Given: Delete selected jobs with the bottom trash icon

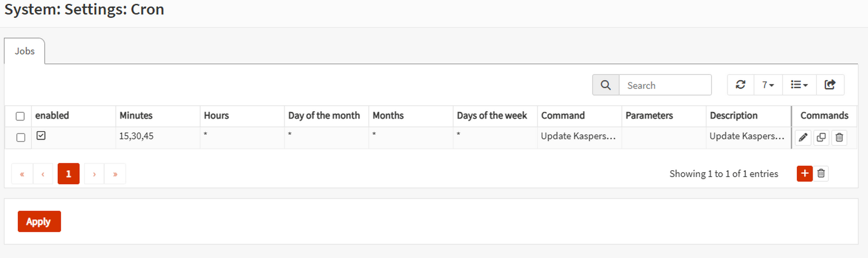Looking at the screenshot, I should tap(821, 173).
